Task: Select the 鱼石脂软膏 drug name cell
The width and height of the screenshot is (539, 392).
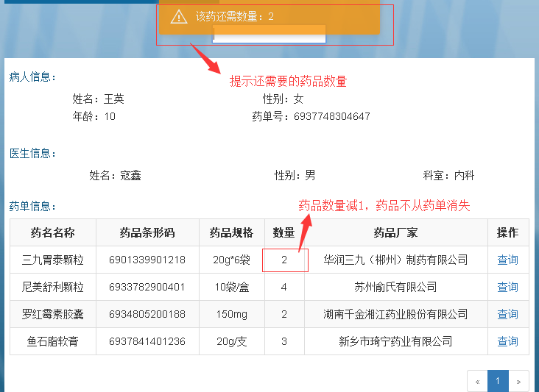Action: point(52,341)
